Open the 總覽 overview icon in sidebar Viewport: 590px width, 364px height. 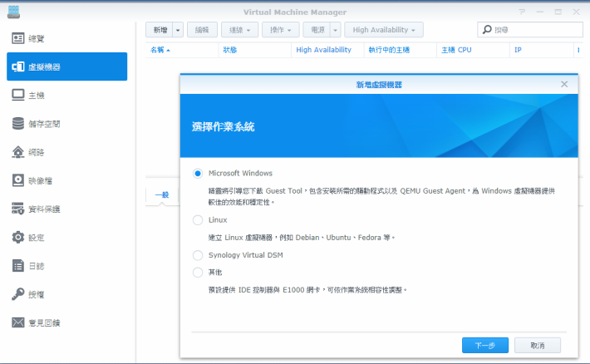[17, 38]
